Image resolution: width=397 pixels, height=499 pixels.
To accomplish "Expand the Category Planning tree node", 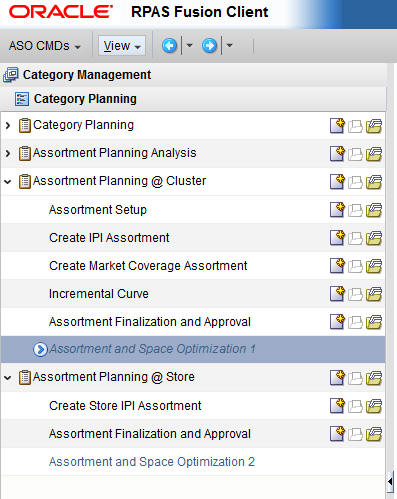I will (x=8, y=125).
